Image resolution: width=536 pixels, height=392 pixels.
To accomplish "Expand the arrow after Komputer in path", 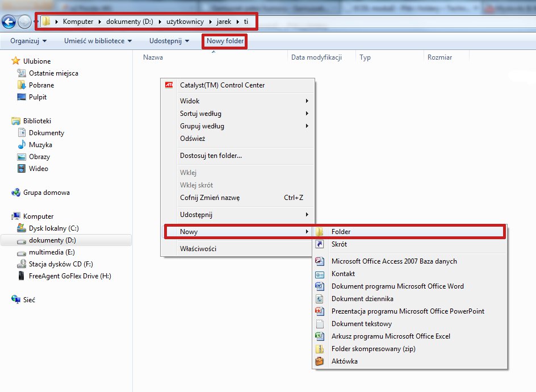I will pyautogui.click(x=99, y=22).
